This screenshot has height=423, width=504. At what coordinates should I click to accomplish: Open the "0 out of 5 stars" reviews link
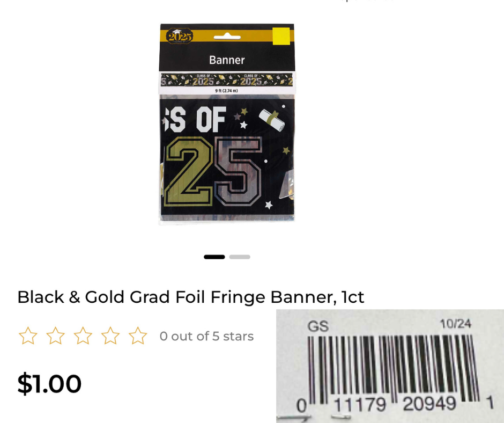(x=206, y=337)
